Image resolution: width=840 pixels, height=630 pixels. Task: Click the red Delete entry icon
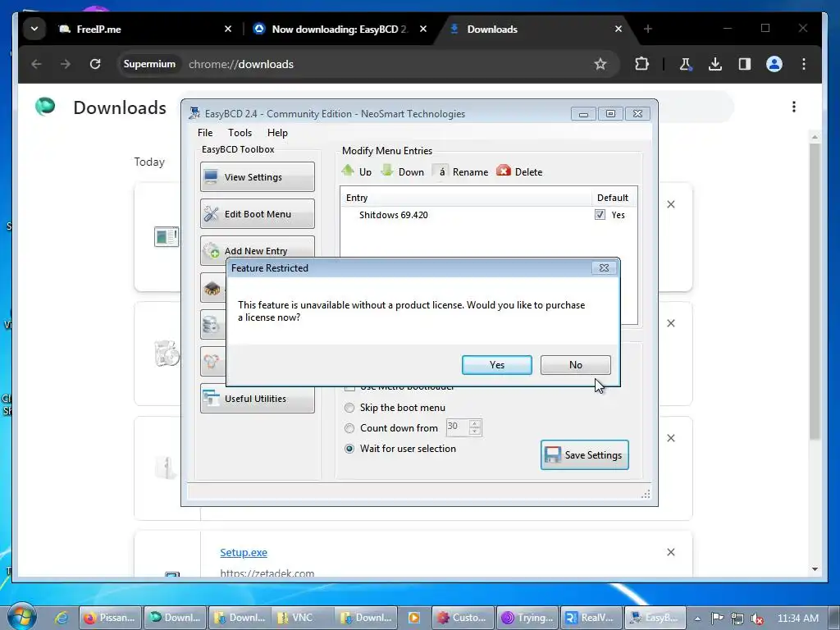[519, 171]
